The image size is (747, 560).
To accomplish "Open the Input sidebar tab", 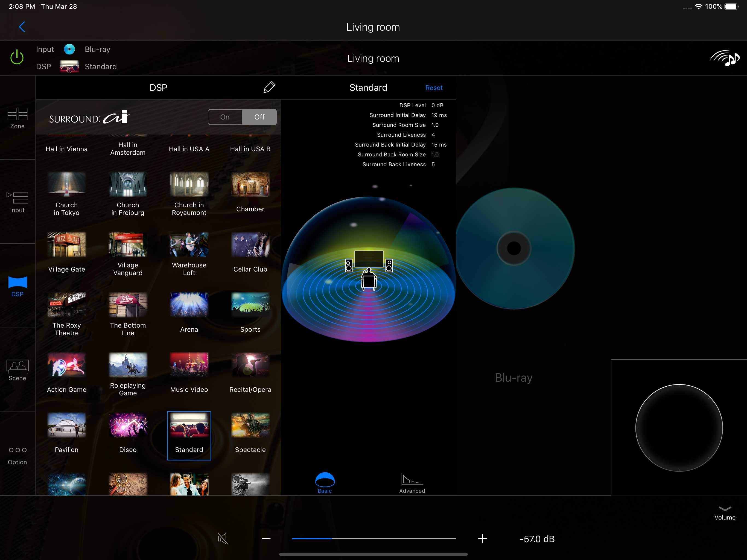I will [17, 202].
